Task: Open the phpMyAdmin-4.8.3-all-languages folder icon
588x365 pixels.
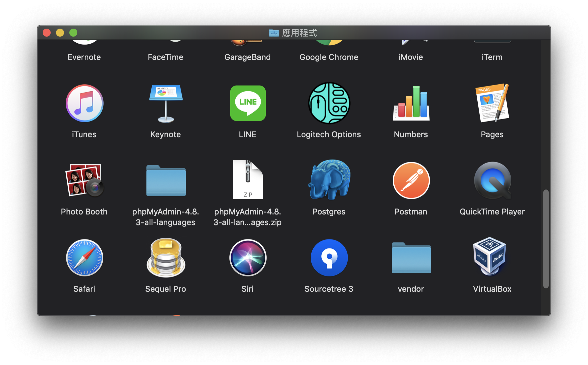Action: pyautogui.click(x=166, y=181)
